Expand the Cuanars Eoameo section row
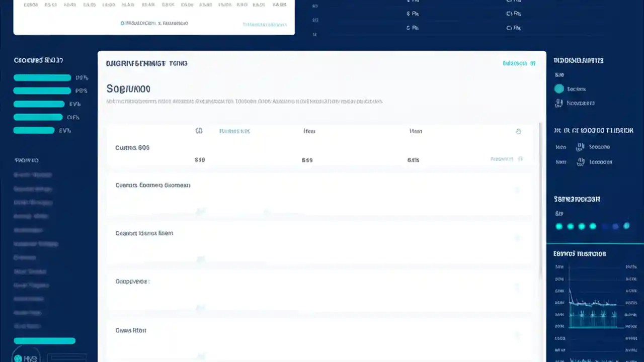Screen dimensions: 644x362 tap(518, 190)
